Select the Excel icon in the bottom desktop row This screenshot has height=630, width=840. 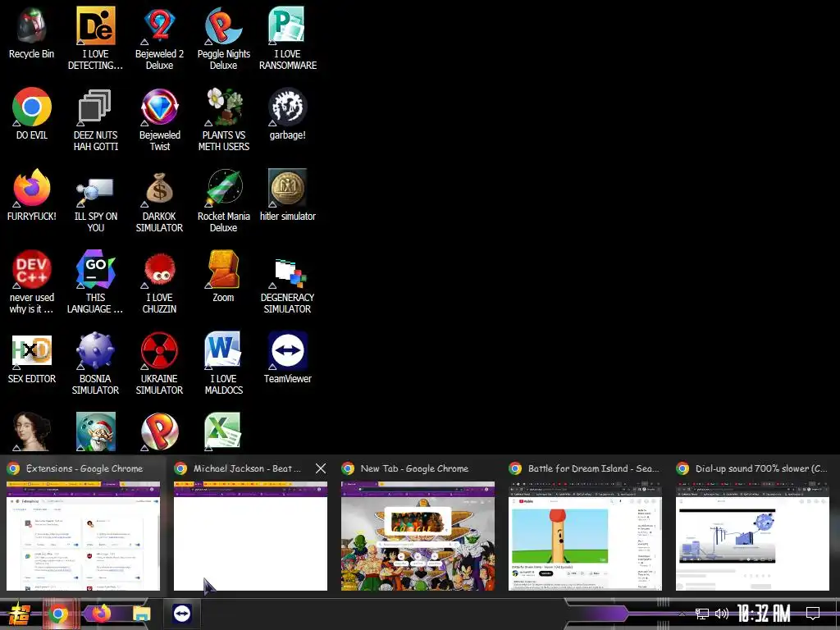tap(223, 431)
